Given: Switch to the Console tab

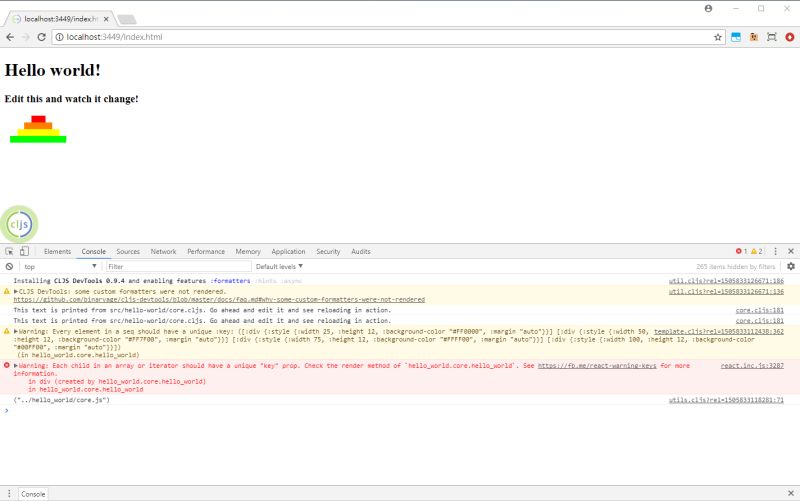Looking at the screenshot, I should tap(94, 252).
